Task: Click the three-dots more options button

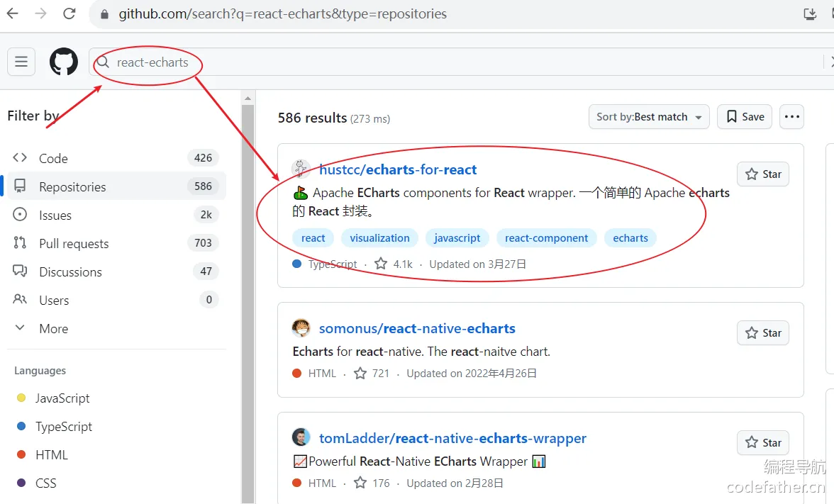Action: (791, 116)
